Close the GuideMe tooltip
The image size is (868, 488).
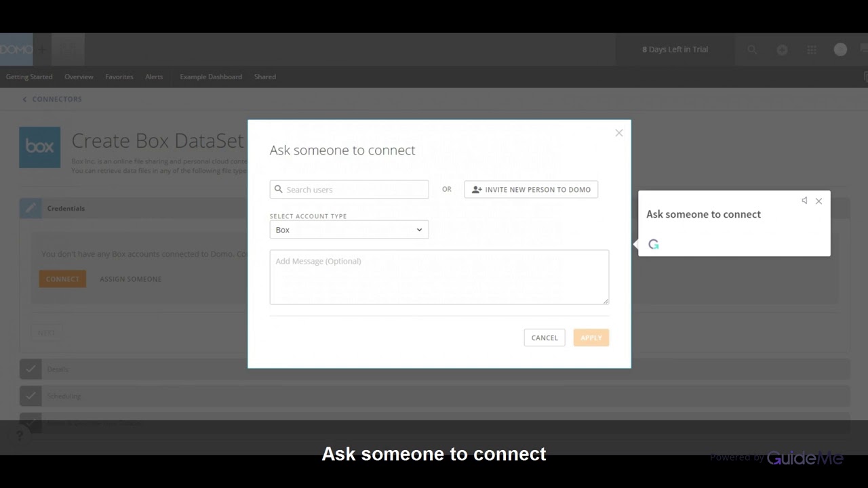click(x=818, y=201)
